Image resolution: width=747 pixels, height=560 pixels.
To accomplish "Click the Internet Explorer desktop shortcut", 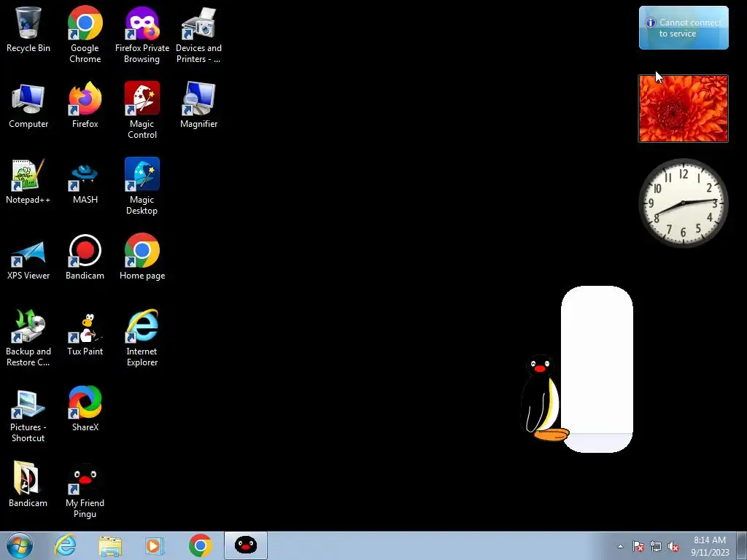I will tap(142, 338).
